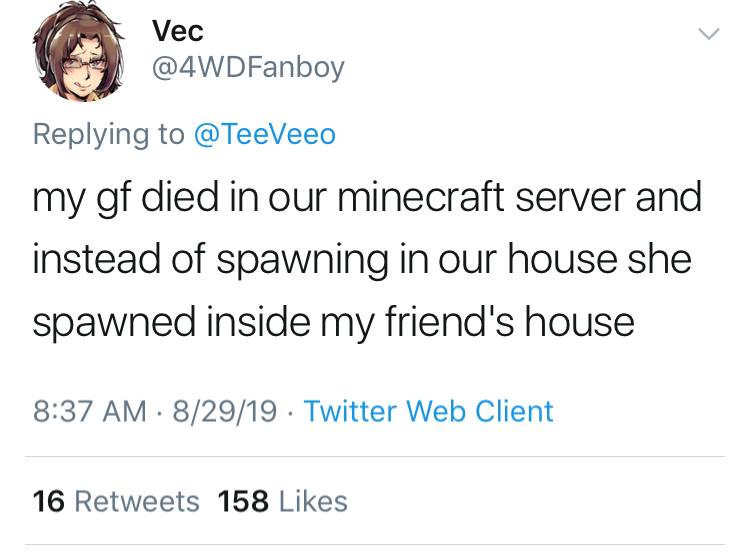Click the line "spawned inside my friend's house"
Image resolution: width=750 pixels, height=556 pixels.
(x=333, y=321)
